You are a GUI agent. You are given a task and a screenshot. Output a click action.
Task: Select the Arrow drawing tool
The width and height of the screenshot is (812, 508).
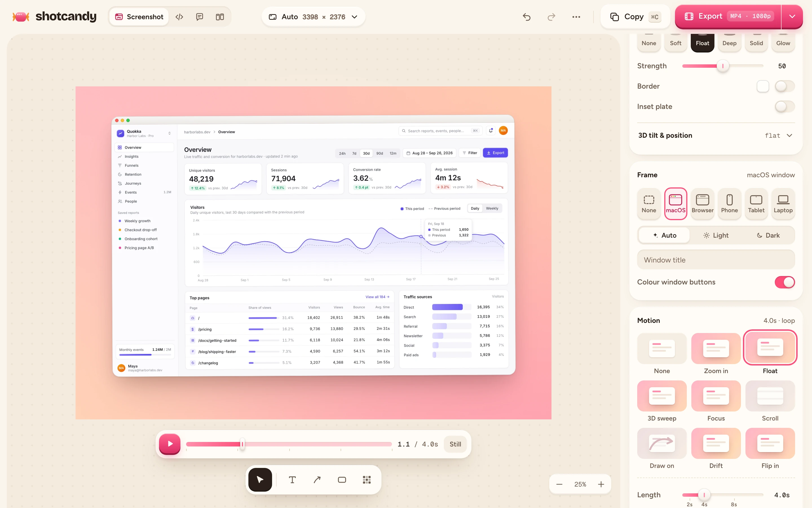317,479
